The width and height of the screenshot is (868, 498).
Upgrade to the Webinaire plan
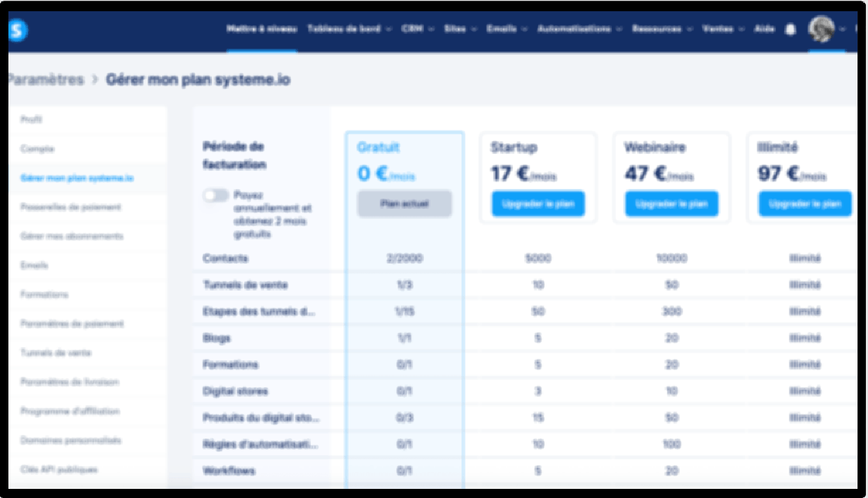(x=672, y=204)
